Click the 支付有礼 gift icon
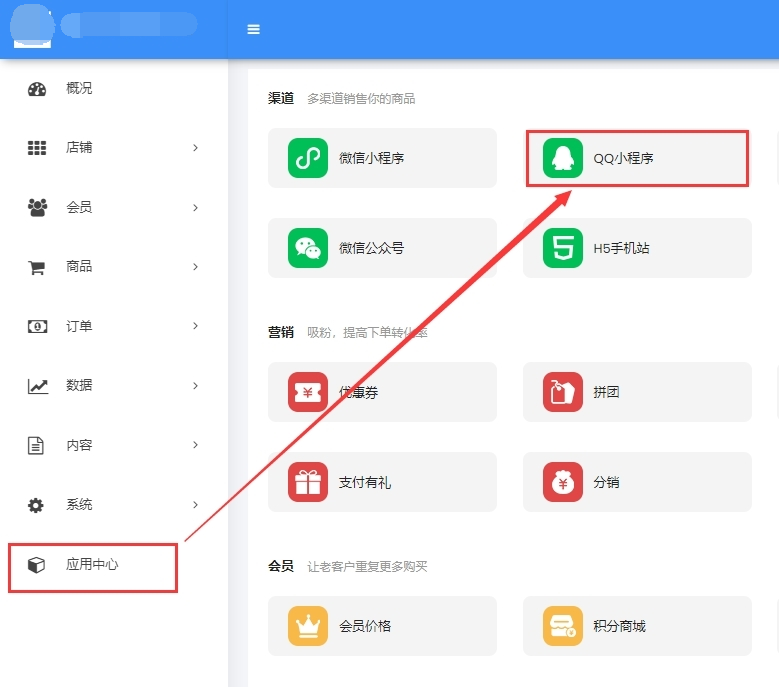 [x=308, y=482]
